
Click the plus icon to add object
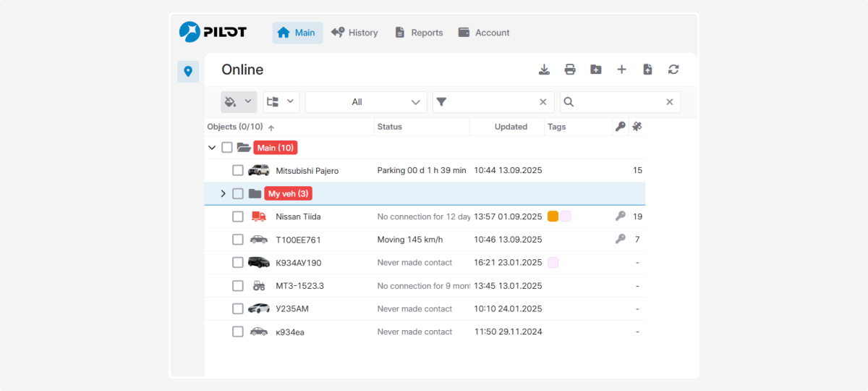pos(621,70)
